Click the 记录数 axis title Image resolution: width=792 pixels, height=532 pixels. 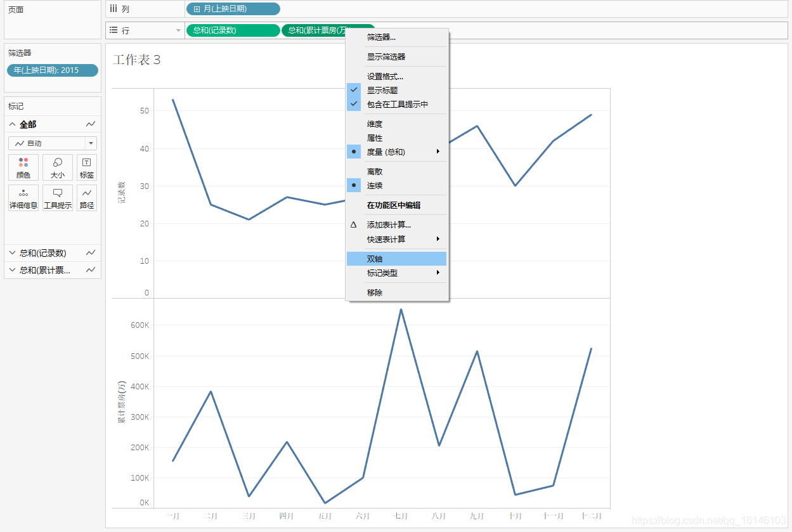121,193
